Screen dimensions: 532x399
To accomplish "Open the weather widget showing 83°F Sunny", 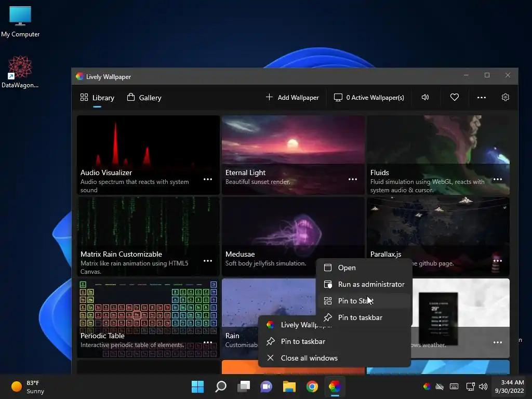I will 28,387.
